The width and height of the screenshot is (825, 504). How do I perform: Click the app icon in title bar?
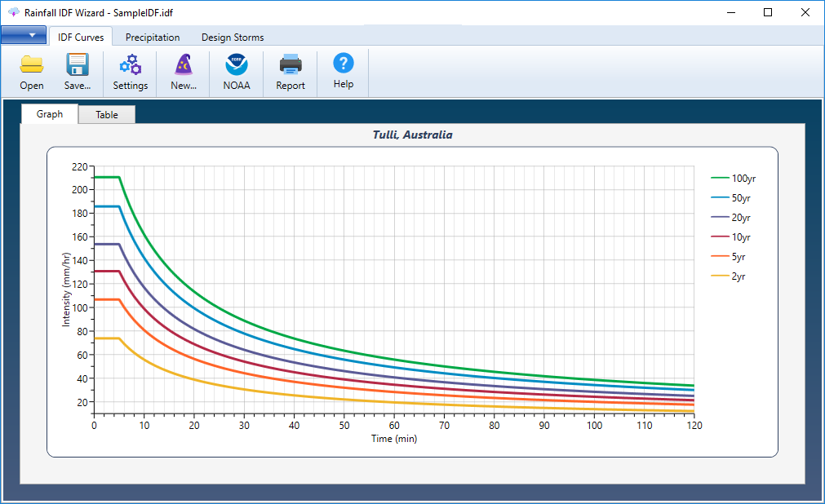(13, 12)
